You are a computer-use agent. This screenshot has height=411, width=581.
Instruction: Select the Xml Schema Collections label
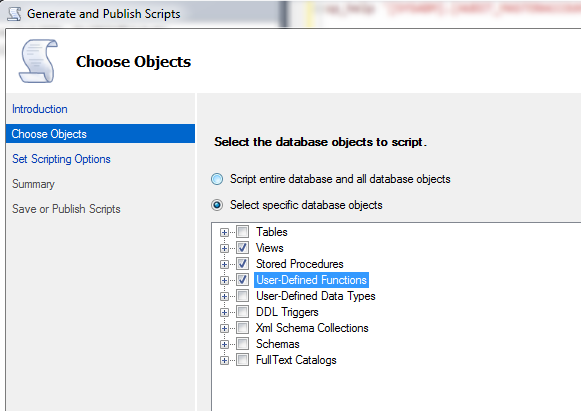click(312, 328)
